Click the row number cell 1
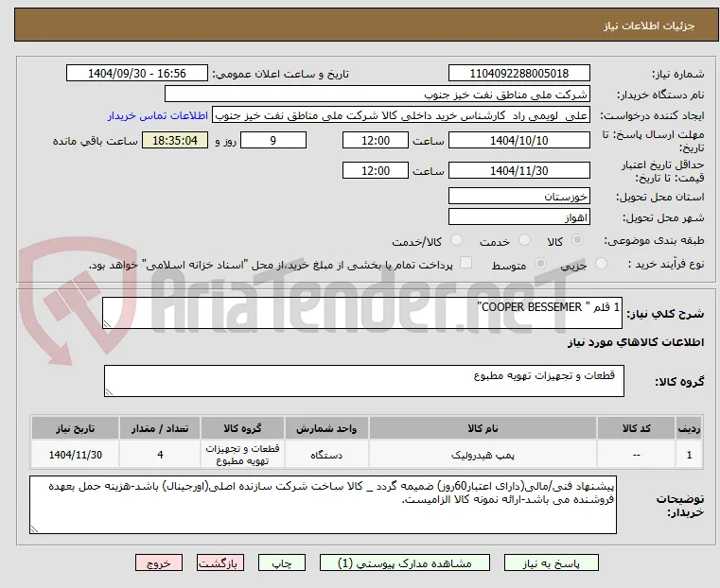720x588 pixels. [689, 455]
